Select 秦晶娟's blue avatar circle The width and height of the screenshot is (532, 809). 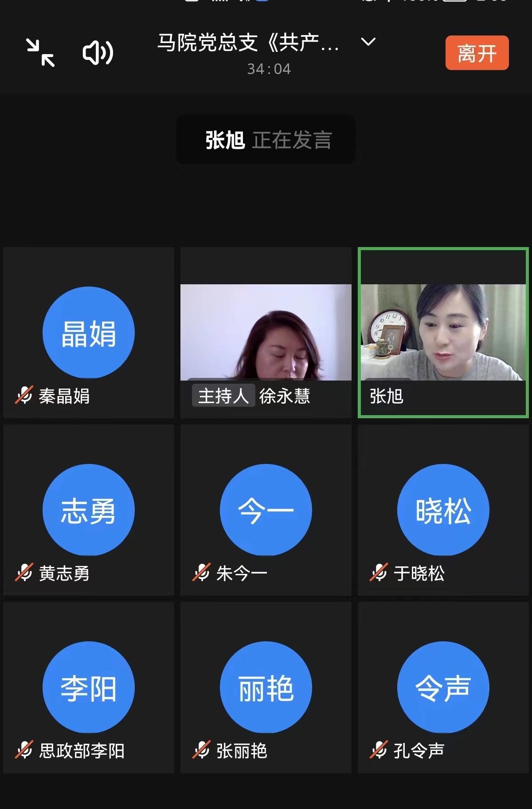(x=89, y=333)
